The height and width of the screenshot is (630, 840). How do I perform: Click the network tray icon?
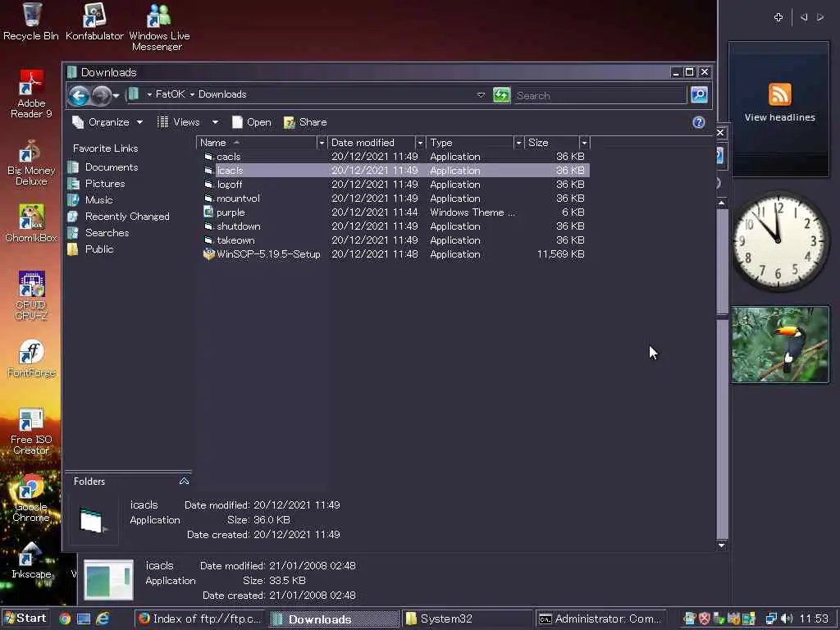coord(771,619)
